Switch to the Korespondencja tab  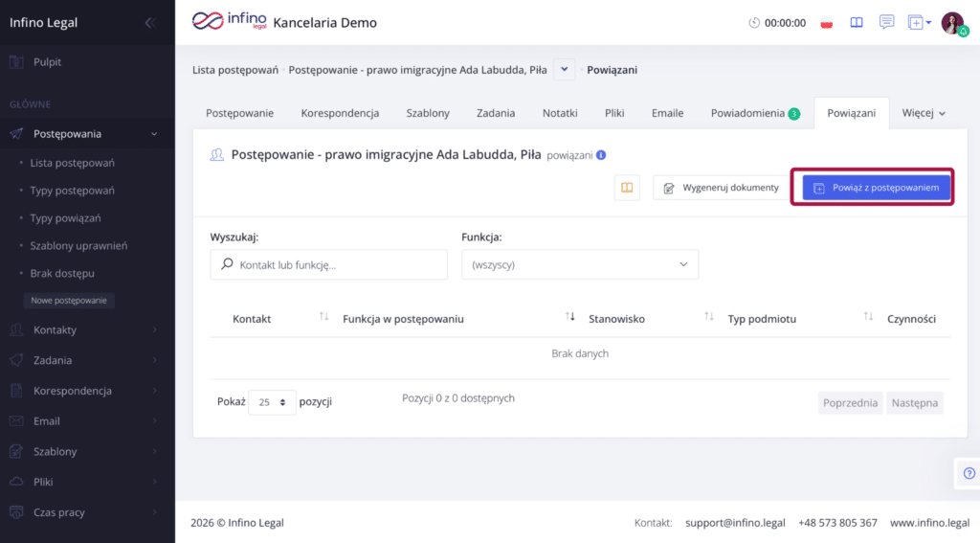click(x=340, y=113)
